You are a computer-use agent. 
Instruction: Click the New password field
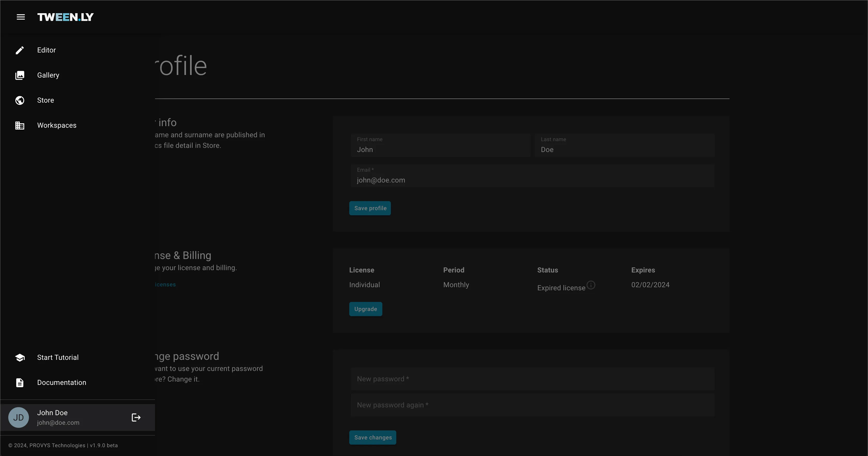click(x=532, y=379)
